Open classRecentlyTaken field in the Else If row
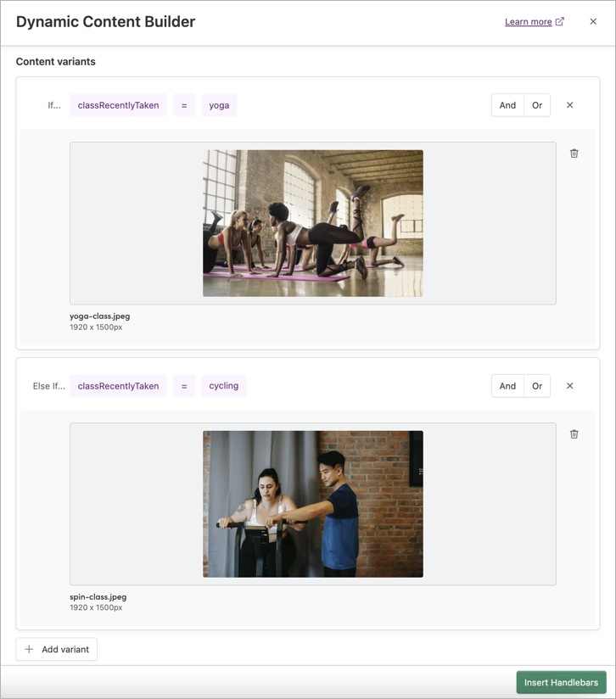This screenshot has height=699, width=616. pyautogui.click(x=118, y=386)
